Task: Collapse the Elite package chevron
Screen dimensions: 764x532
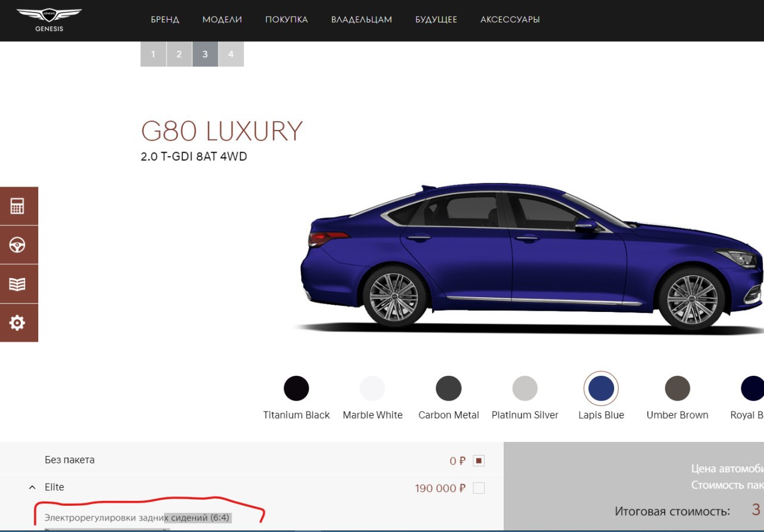Action: coord(32,487)
